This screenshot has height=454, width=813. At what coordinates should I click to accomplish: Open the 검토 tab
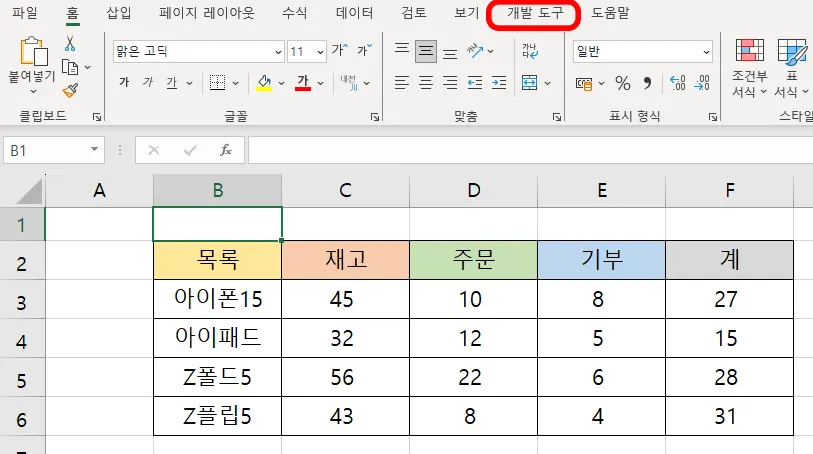click(x=414, y=12)
